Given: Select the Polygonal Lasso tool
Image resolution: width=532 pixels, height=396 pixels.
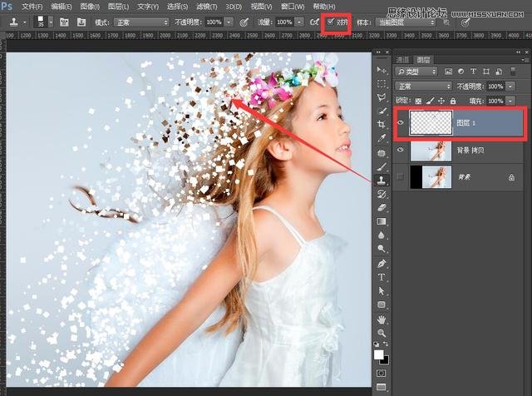Looking at the screenshot, I should pos(382,97).
